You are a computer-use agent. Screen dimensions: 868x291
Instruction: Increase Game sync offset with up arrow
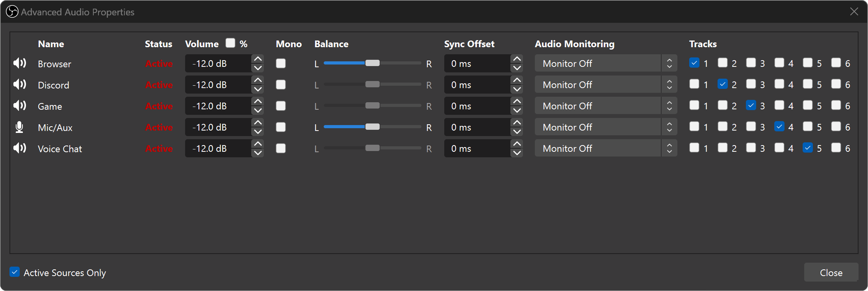[517, 101]
